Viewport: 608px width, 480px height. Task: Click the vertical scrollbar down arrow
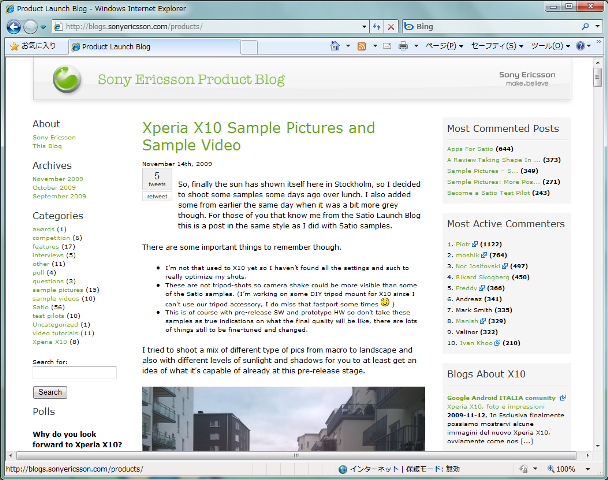(x=598, y=445)
